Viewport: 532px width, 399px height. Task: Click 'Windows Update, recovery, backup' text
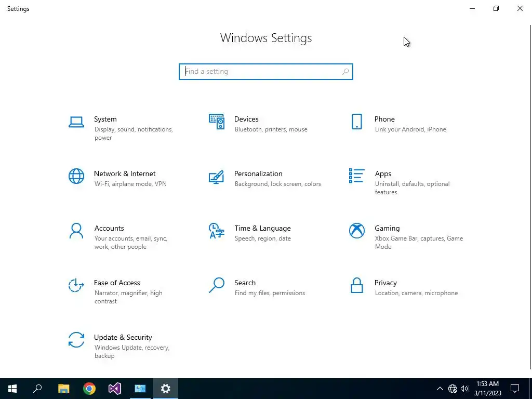131,352
